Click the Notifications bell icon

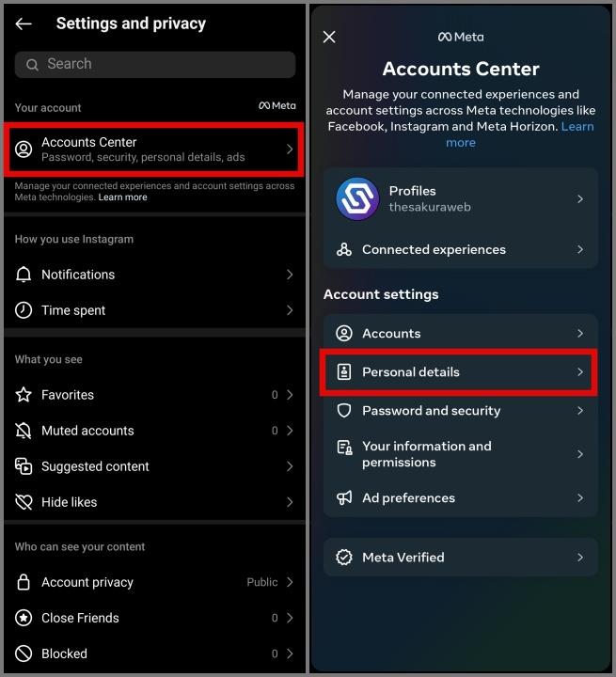pos(24,275)
